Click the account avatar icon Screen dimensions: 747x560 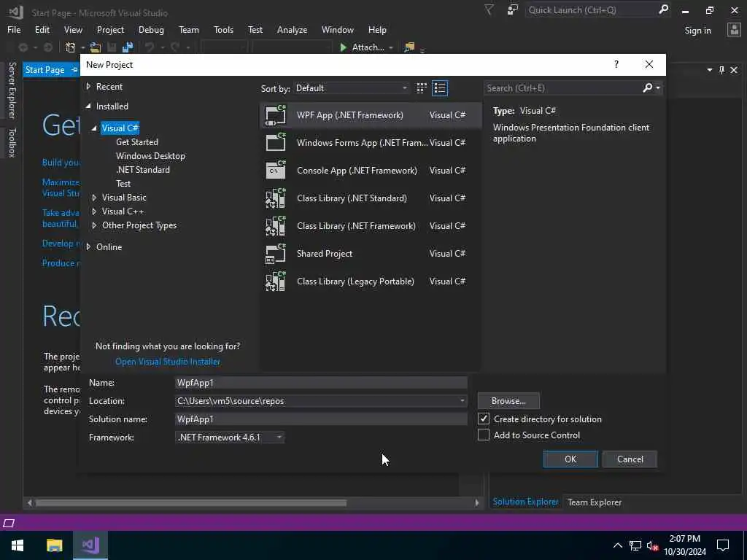click(734, 30)
